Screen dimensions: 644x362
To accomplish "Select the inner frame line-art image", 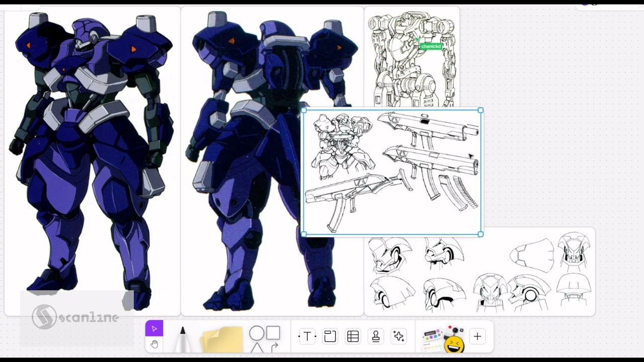I will point(412,56).
